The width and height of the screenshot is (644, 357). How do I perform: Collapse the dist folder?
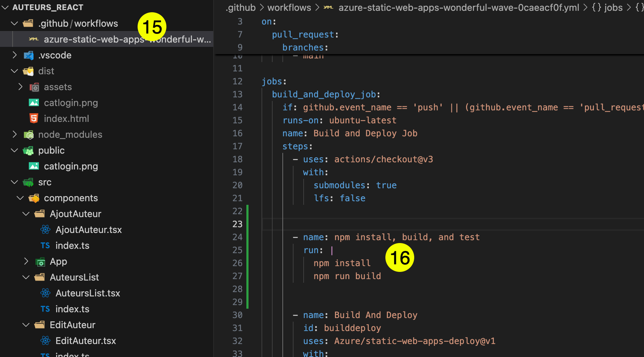point(14,71)
